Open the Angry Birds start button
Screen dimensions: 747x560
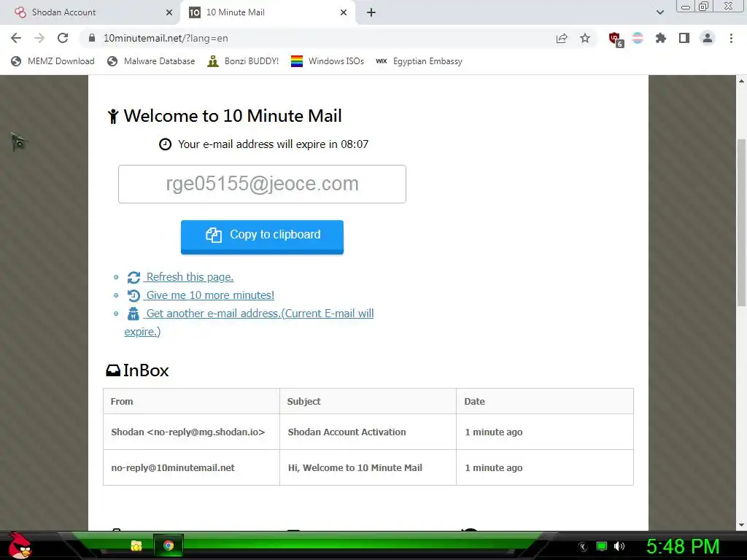20,545
